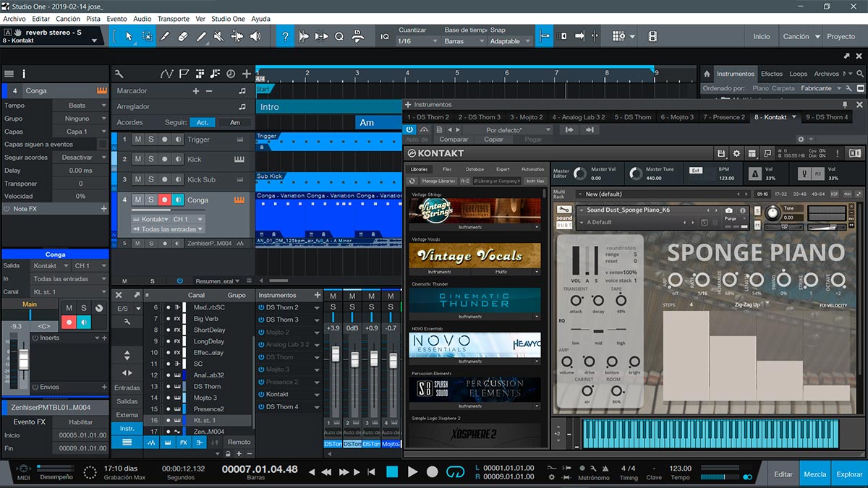Open the Evento menu
The image size is (868, 488).
coord(116,19)
